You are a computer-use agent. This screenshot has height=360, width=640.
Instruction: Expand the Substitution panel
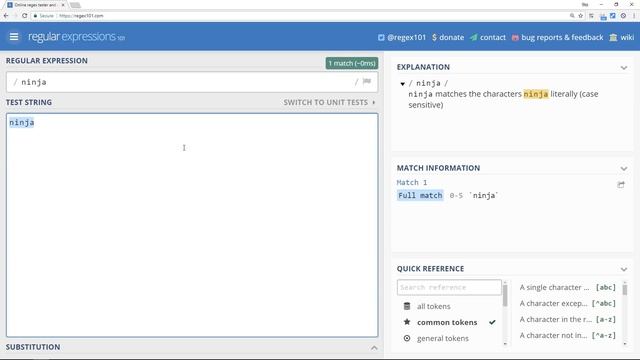374,348
